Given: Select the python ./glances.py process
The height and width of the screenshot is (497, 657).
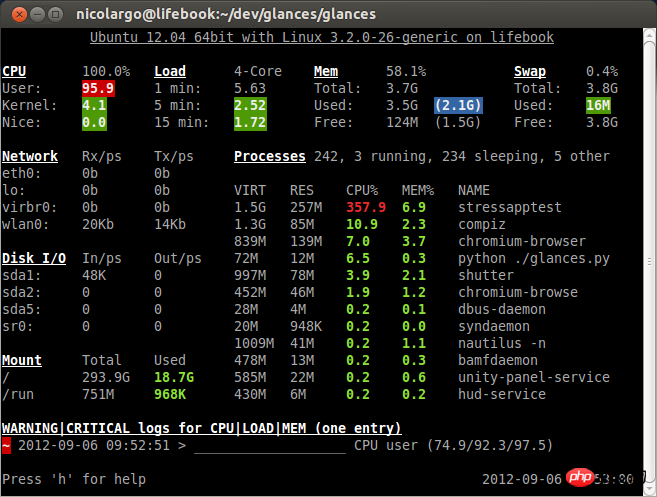Looking at the screenshot, I should coord(534,258).
